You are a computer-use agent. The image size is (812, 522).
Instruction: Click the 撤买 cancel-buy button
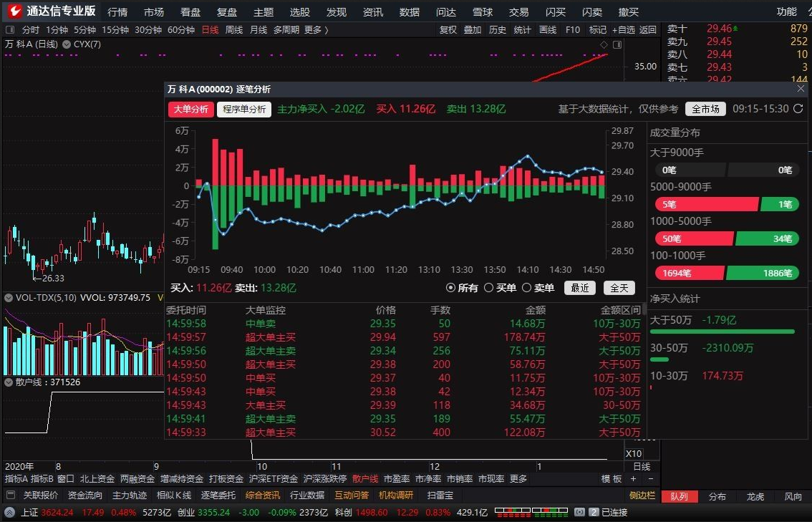[629, 11]
